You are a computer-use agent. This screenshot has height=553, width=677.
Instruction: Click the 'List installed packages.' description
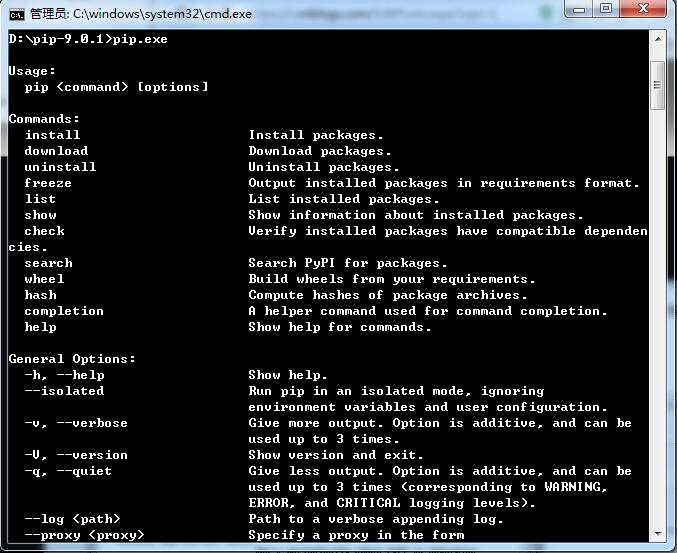(344, 199)
